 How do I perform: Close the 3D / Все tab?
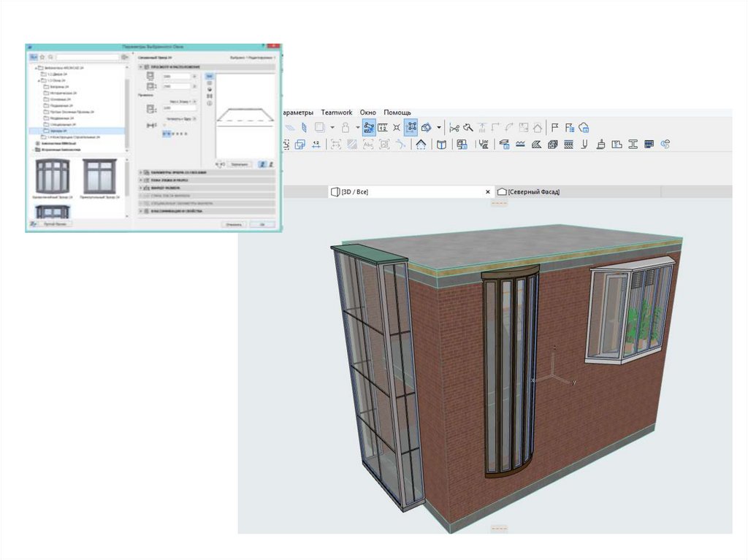click(488, 191)
